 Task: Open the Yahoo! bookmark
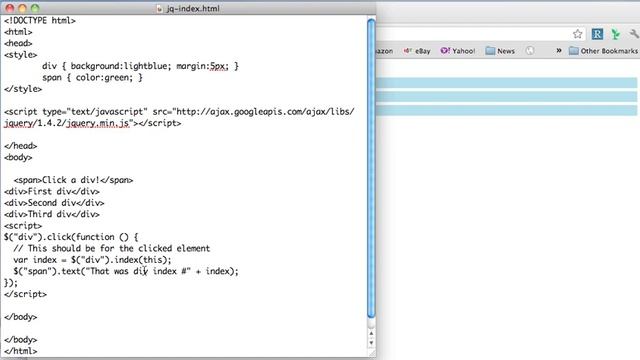point(458,51)
